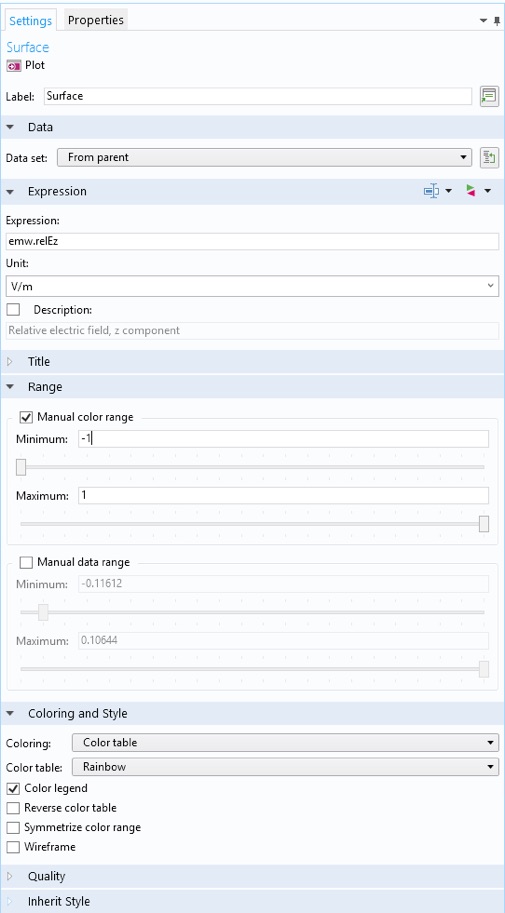Click the pin icon at panel top

pos(497,21)
